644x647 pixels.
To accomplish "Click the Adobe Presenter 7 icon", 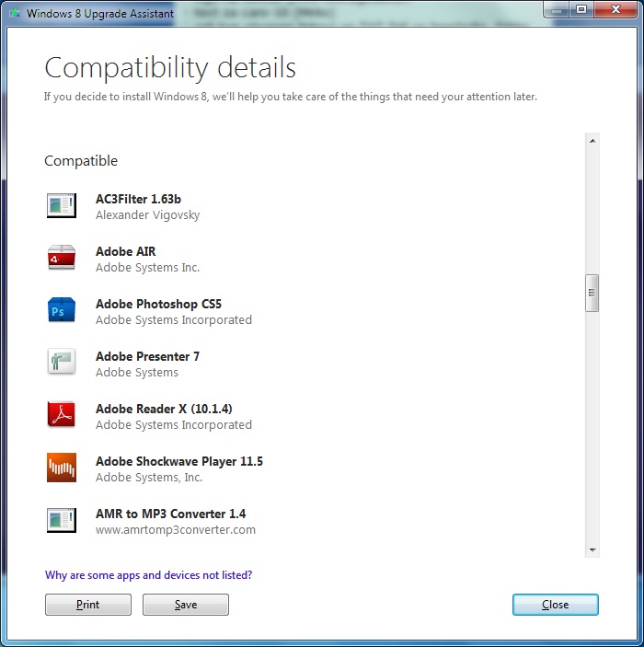I will pos(62,362).
